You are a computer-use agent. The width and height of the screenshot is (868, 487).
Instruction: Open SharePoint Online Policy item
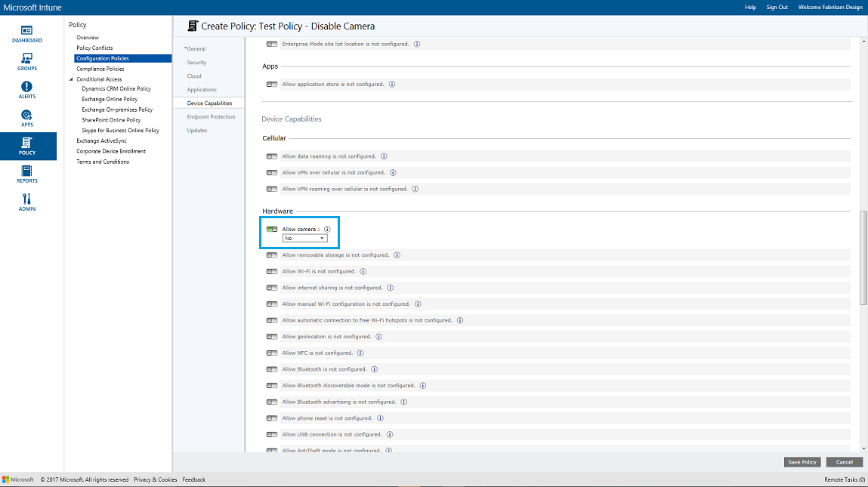tap(111, 120)
